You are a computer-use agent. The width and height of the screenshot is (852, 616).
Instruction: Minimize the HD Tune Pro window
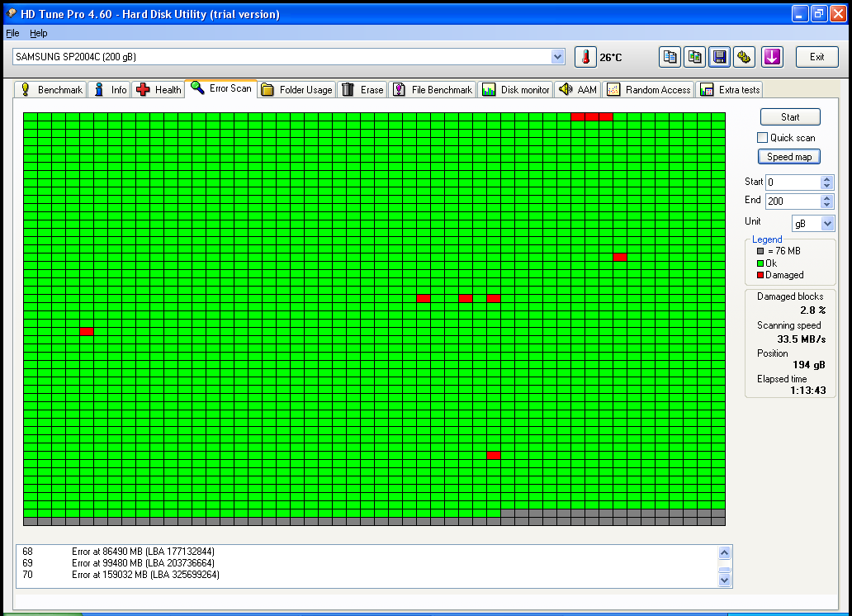(799, 13)
